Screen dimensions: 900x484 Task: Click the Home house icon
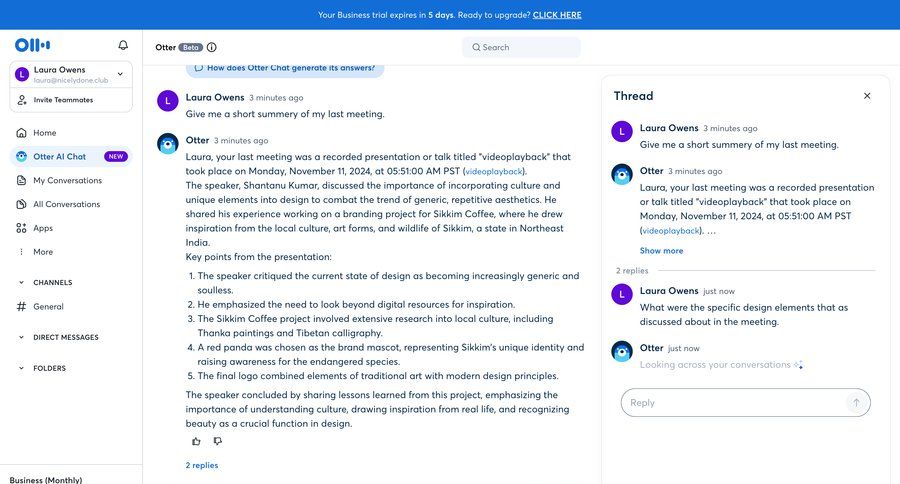pyautogui.click(x=21, y=133)
